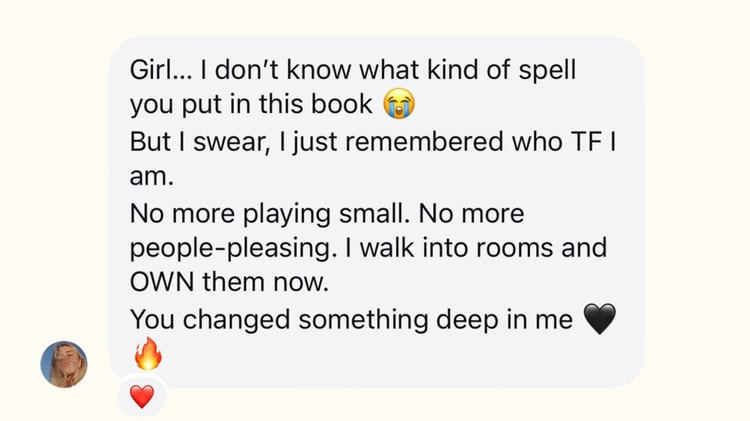Click the lone word "am." in the message

point(152,177)
